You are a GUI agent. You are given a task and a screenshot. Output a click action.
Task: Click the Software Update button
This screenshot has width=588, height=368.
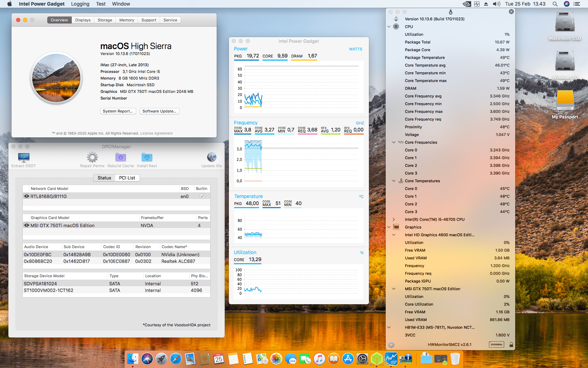pos(159,111)
